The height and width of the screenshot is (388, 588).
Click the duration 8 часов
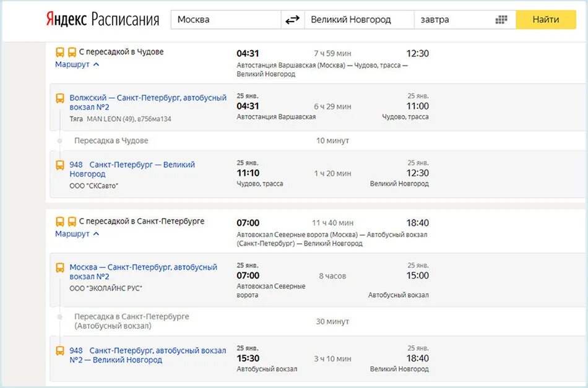click(x=332, y=276)
